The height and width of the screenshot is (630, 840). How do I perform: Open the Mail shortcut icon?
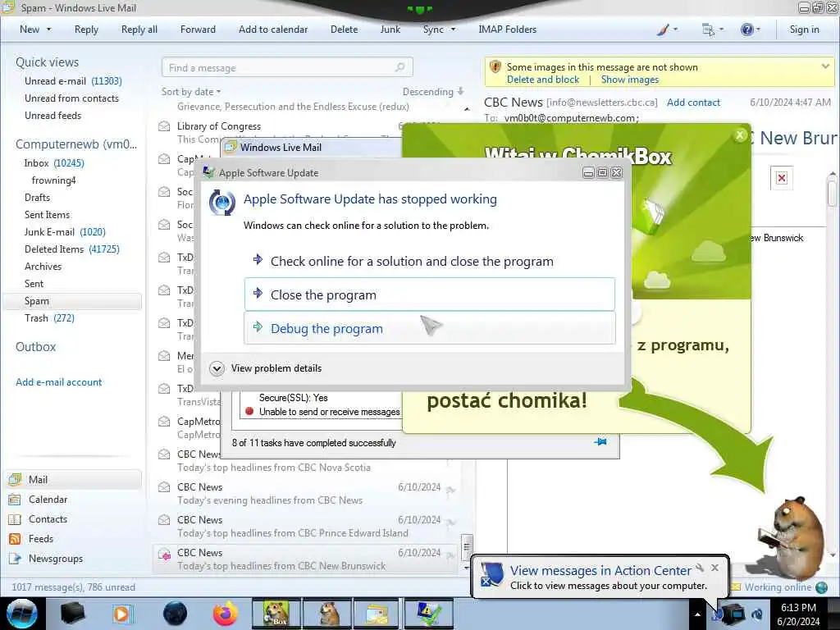15,479
